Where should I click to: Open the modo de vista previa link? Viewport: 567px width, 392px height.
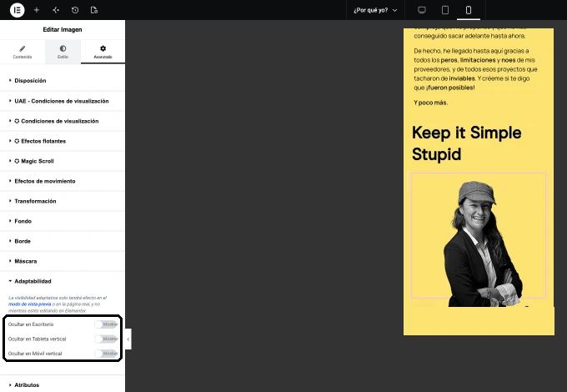click(x=30, y=304)
